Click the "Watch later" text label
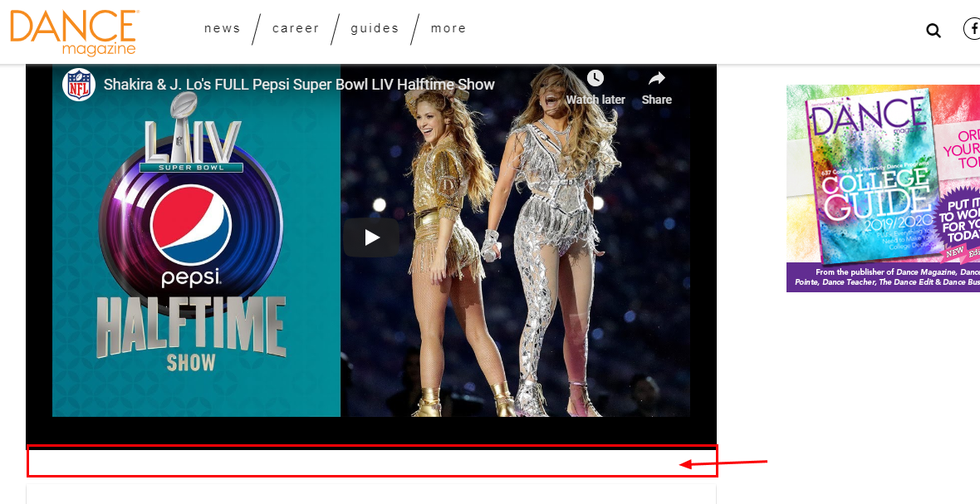This screenshot has width=980, height=504. pyautogui.click(x=595, y=100)
